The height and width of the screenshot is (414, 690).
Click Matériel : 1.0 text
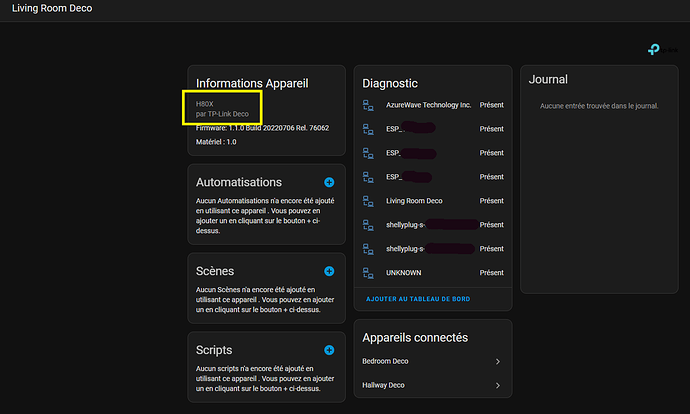tap(216, 142)
